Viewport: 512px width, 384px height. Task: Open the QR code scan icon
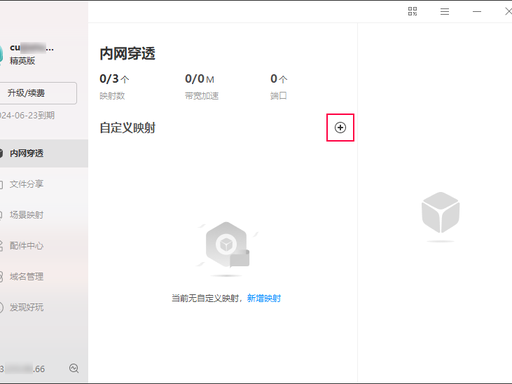[x=412, y=12]
